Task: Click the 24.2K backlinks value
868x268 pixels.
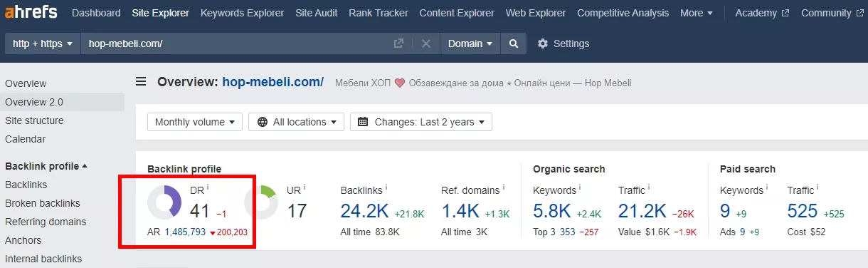Action: pos(364,211)
